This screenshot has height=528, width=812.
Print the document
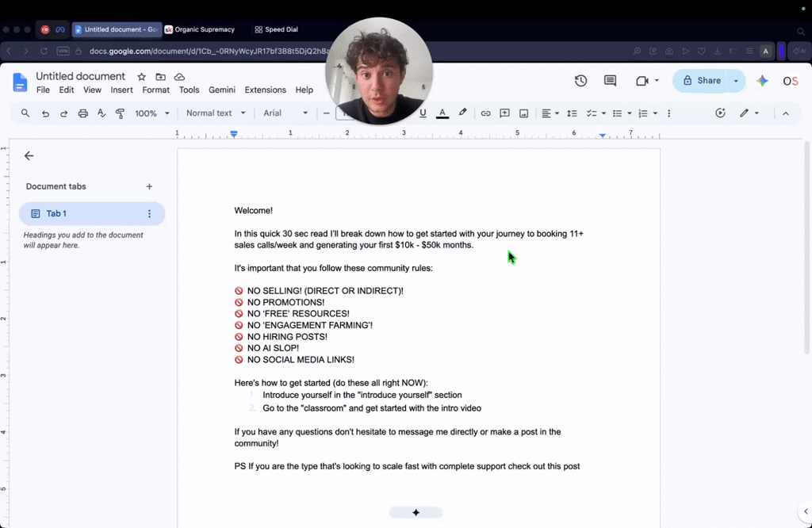[x=82, y=113]
